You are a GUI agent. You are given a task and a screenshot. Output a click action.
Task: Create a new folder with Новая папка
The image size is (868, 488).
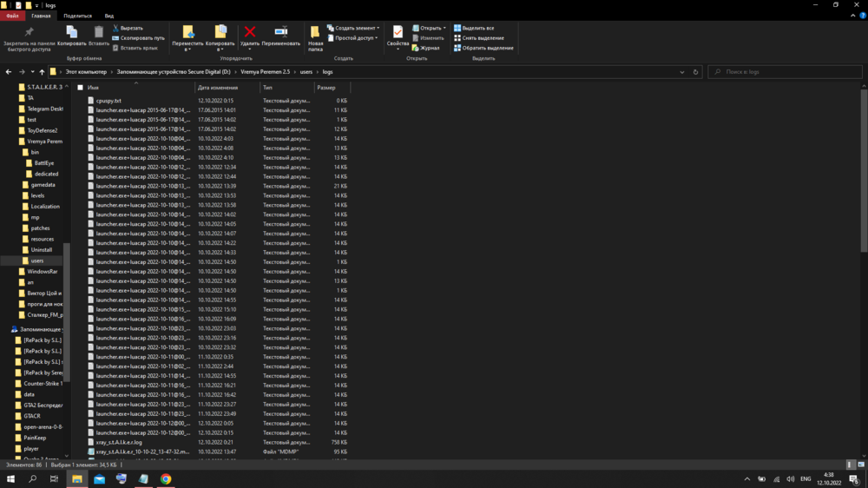(x=315, y=36)
